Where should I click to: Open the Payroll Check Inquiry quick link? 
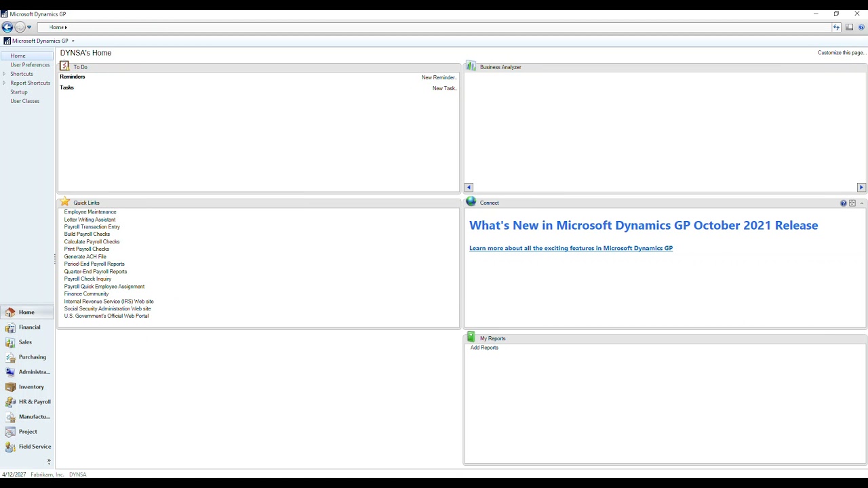[87, 279]
